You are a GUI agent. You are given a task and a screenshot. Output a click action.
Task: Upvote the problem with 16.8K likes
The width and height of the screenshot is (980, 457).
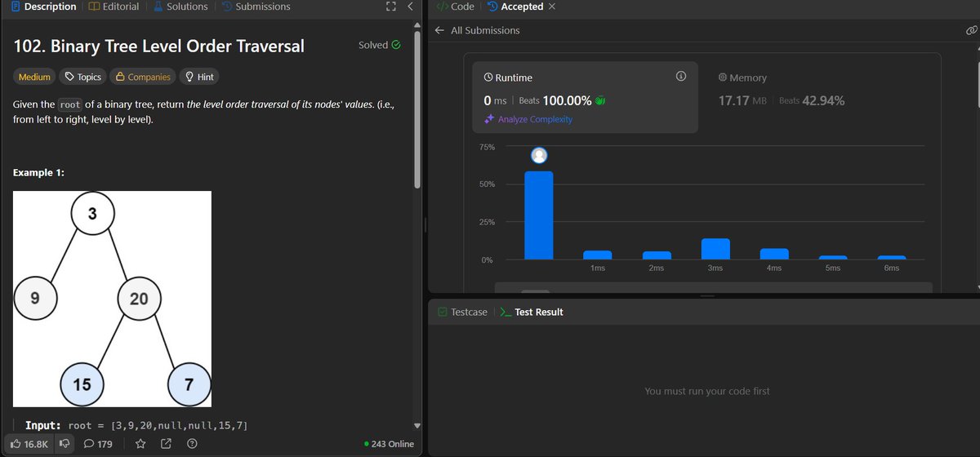[28, 444]
